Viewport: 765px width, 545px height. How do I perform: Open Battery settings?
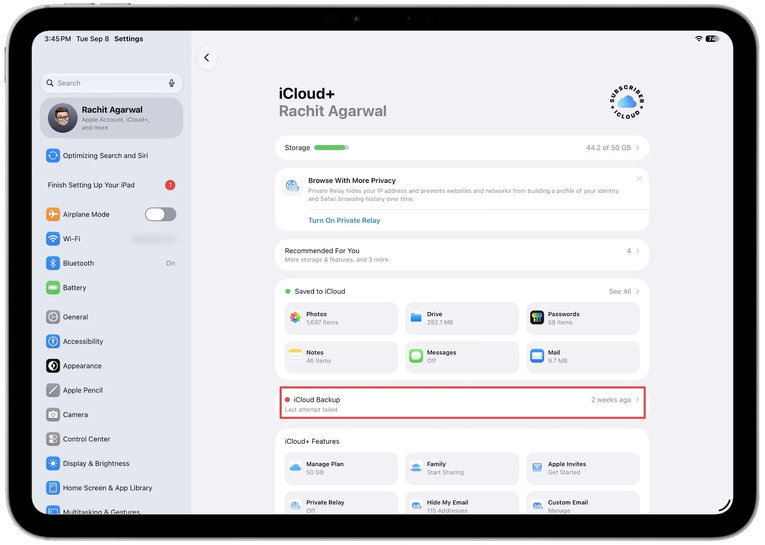click(x=111, y=287)
